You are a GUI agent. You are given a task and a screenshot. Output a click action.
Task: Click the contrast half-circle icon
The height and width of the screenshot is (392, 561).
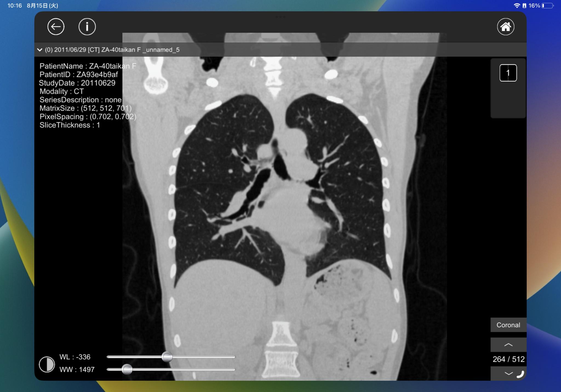tap(47, 364)
